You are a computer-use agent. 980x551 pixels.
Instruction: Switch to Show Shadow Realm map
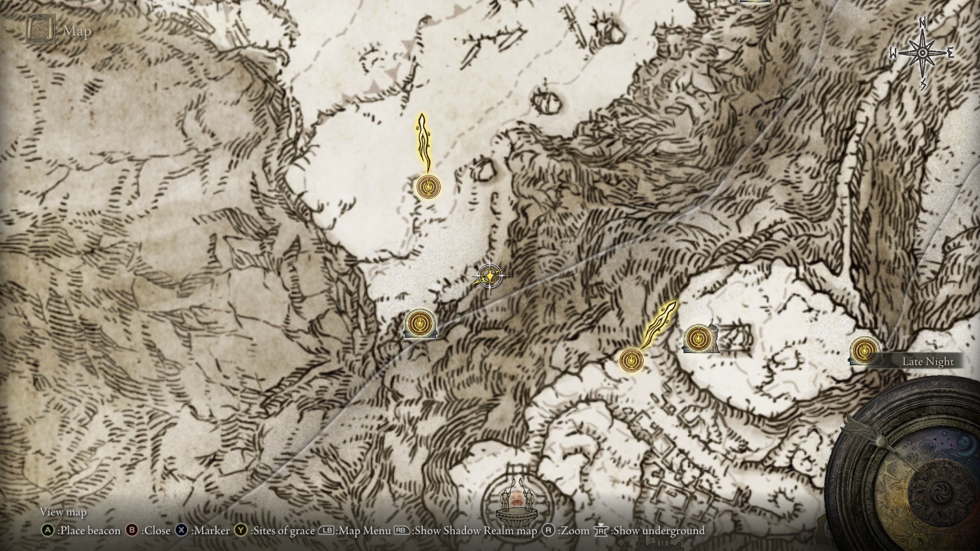(x=467, y=531)
